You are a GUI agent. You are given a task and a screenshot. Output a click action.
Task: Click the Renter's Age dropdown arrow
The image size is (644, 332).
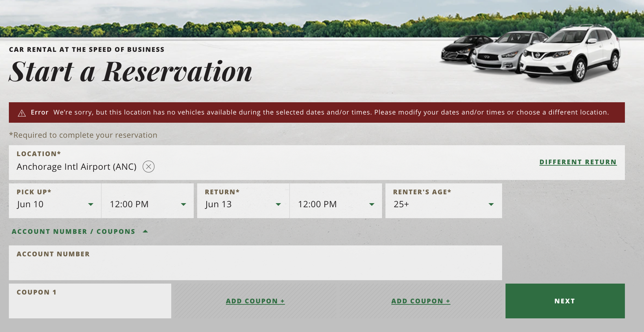[x=491, y=205]
